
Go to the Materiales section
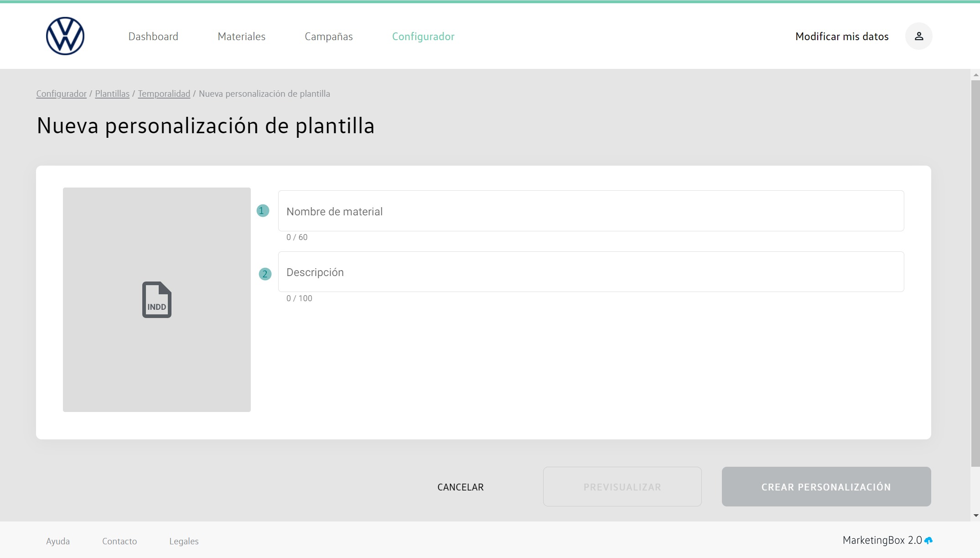click(241, 37)
